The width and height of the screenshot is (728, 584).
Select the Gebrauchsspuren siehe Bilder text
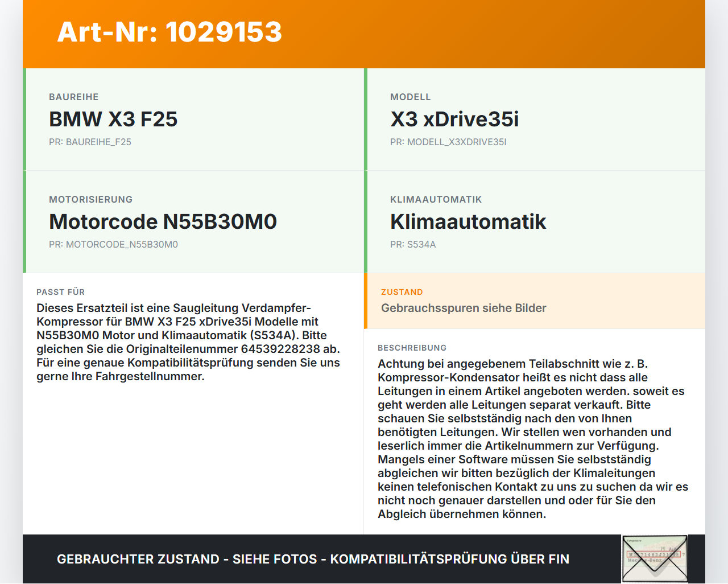[464, 308]
